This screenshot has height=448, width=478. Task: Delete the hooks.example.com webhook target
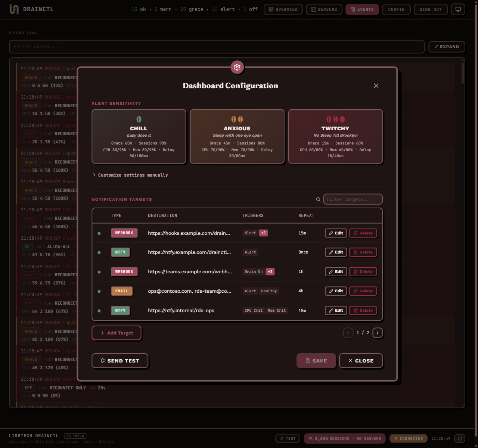tap(363, 233)
